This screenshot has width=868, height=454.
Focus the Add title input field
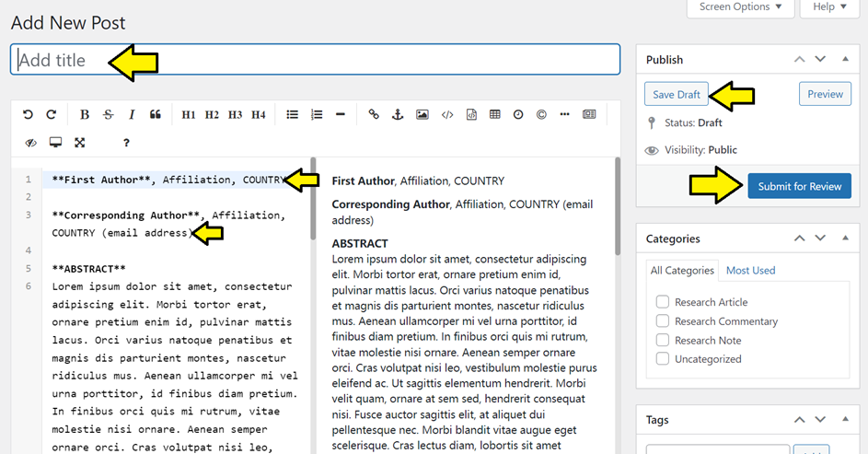tap(315, 59)
